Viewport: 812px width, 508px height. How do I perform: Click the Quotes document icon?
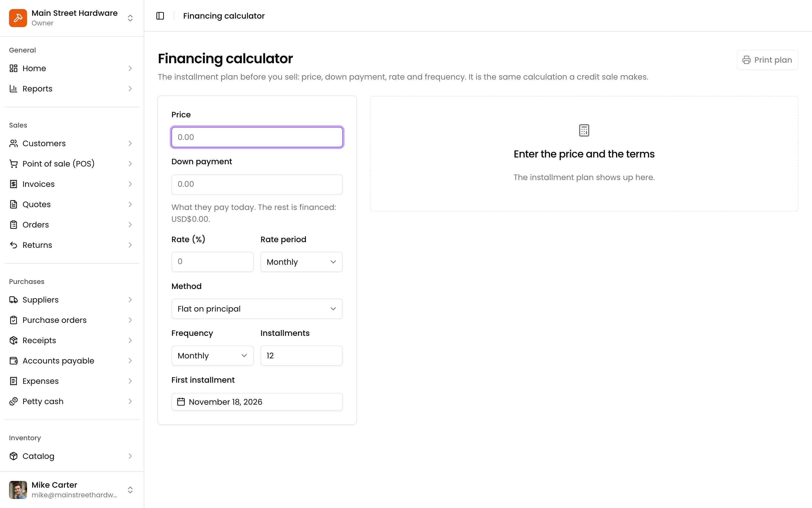click(14, 204)
